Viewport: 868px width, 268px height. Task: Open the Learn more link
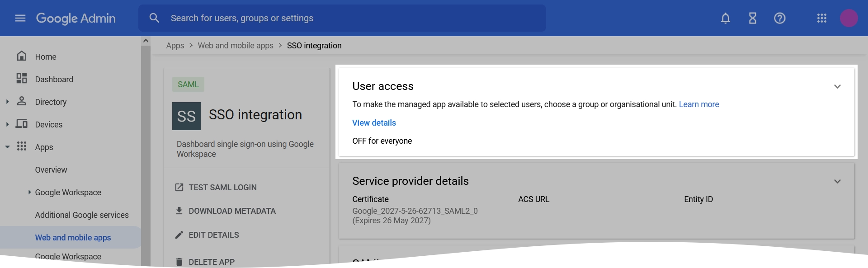[x=699, y=104]
